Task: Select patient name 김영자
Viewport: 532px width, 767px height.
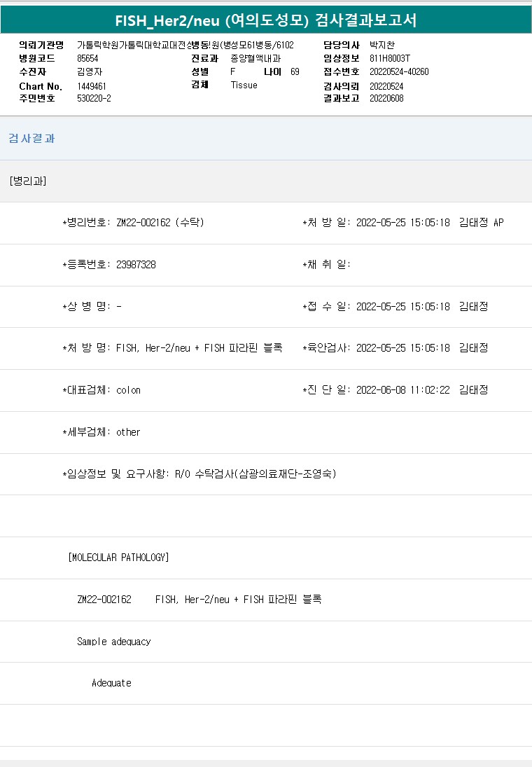Action: tap(89, 71)
